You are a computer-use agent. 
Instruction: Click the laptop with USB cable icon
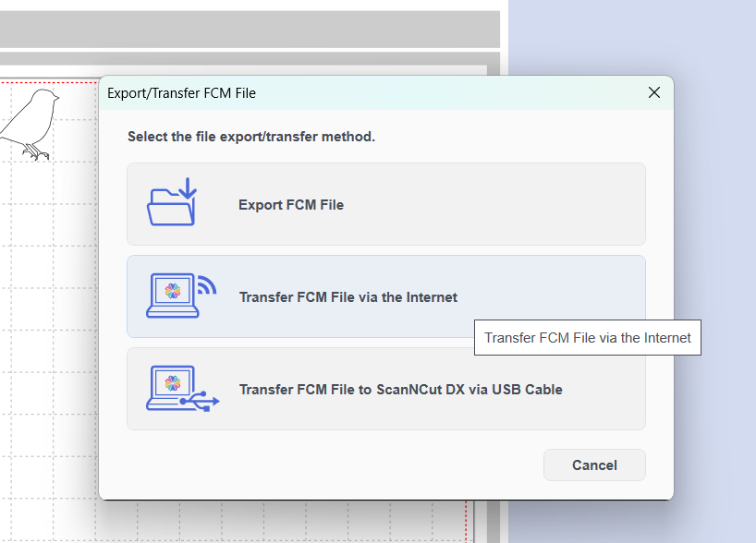coord(183,389)
